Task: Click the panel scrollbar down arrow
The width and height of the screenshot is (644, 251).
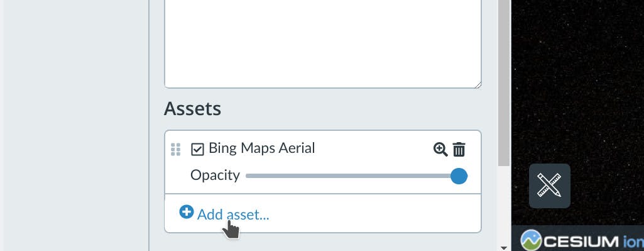Action: point(504,248)
